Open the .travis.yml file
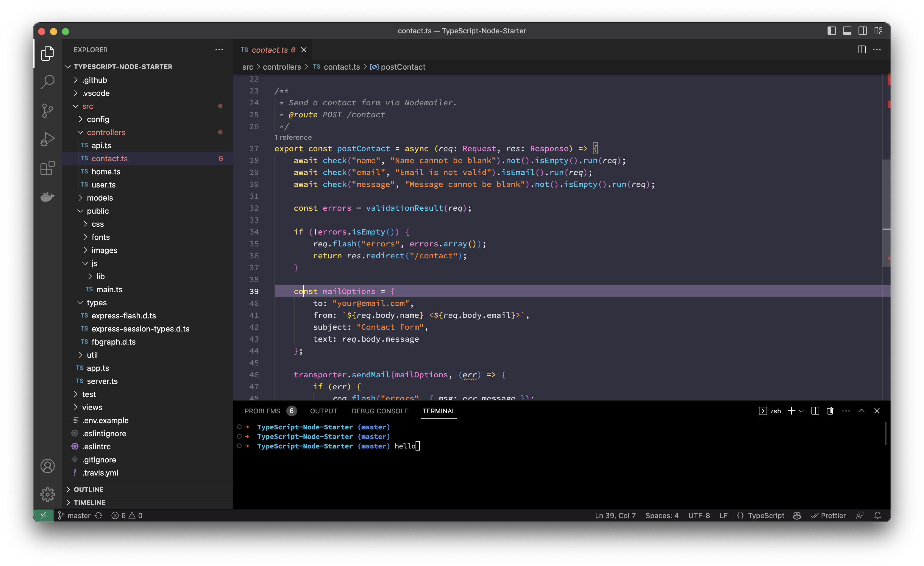 point(147,473)
